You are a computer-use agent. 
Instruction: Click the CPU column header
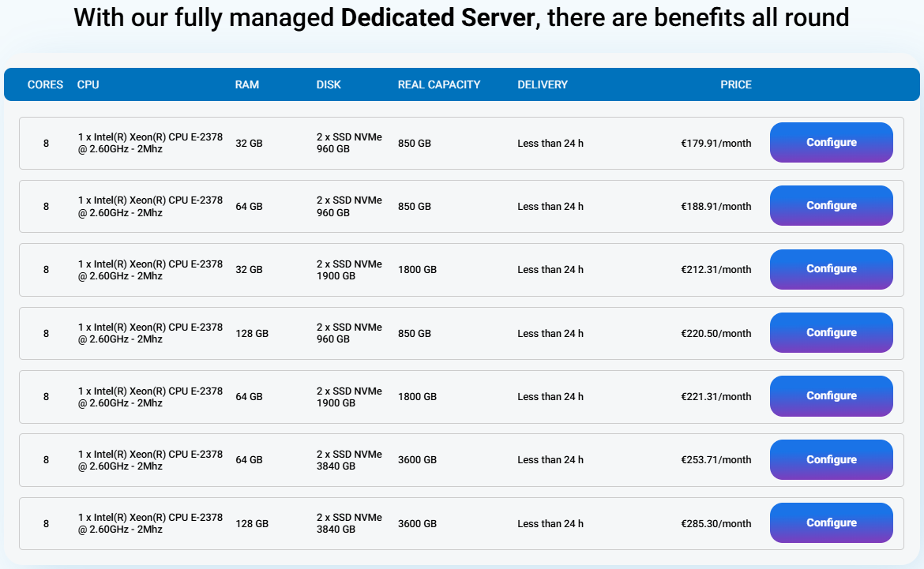click(x=88, y=84)
